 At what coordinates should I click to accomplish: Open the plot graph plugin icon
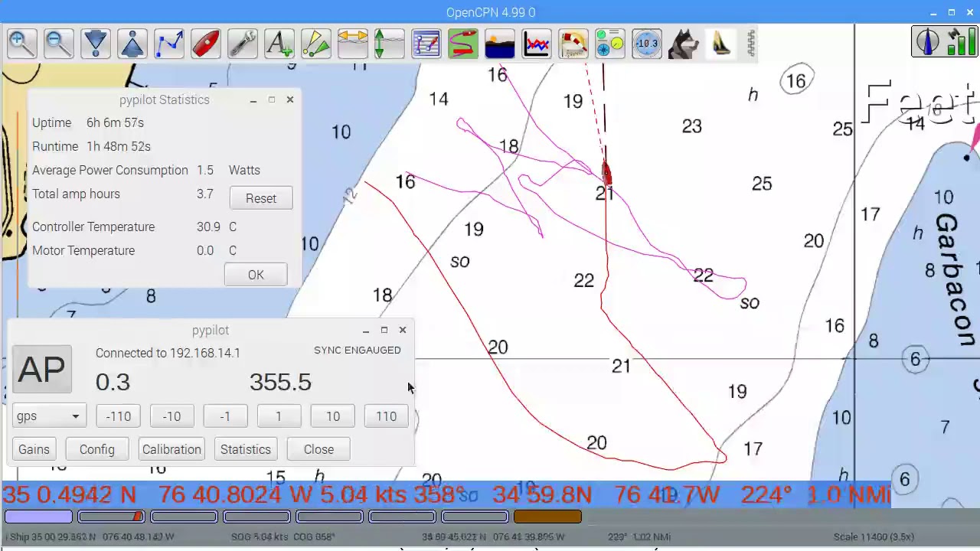point(537,44)
